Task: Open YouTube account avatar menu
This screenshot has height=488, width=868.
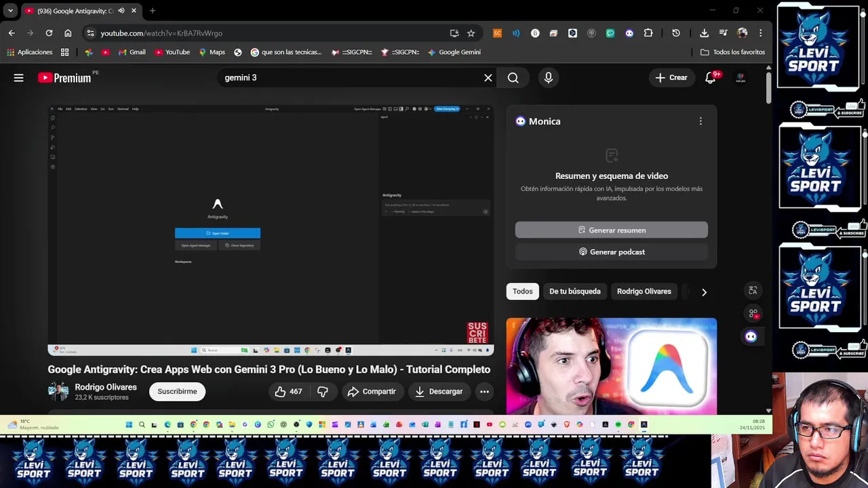Action: [741, 78]
